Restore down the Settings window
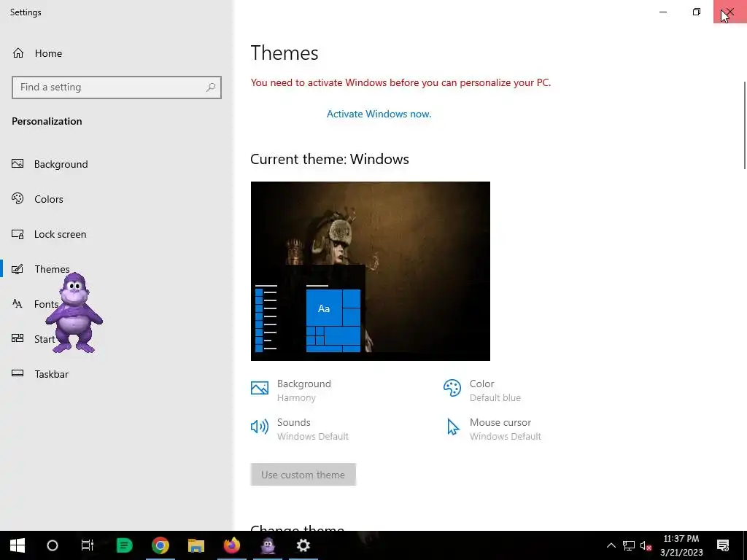 (x=697, y=12)
